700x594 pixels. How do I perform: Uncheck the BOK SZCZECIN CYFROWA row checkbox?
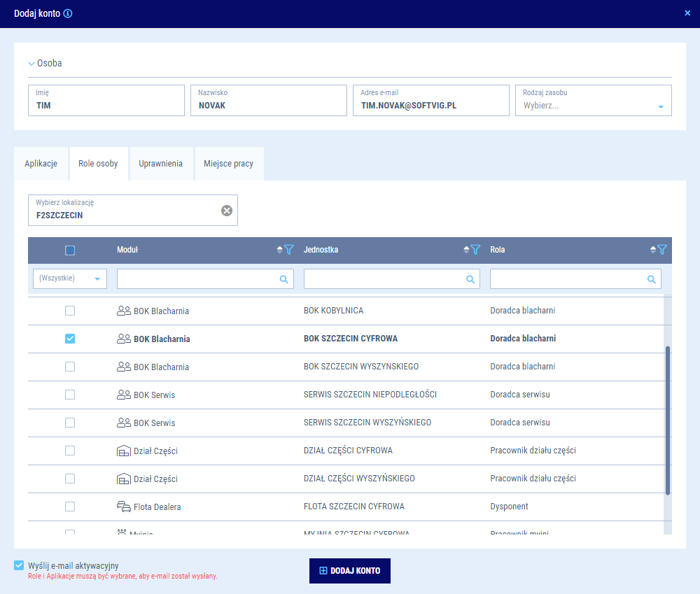[x=70, y=339]
